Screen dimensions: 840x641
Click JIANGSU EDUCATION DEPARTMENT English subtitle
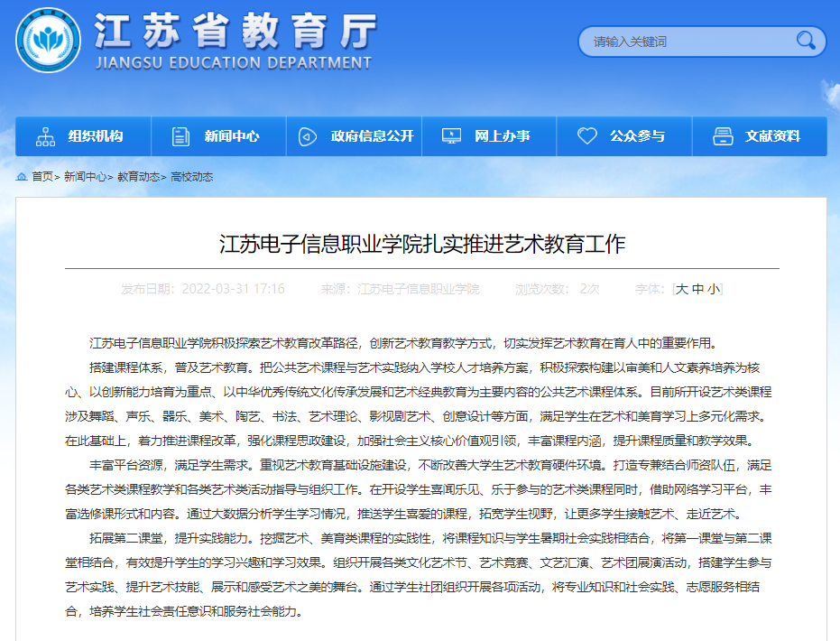(x=233, y=63)
